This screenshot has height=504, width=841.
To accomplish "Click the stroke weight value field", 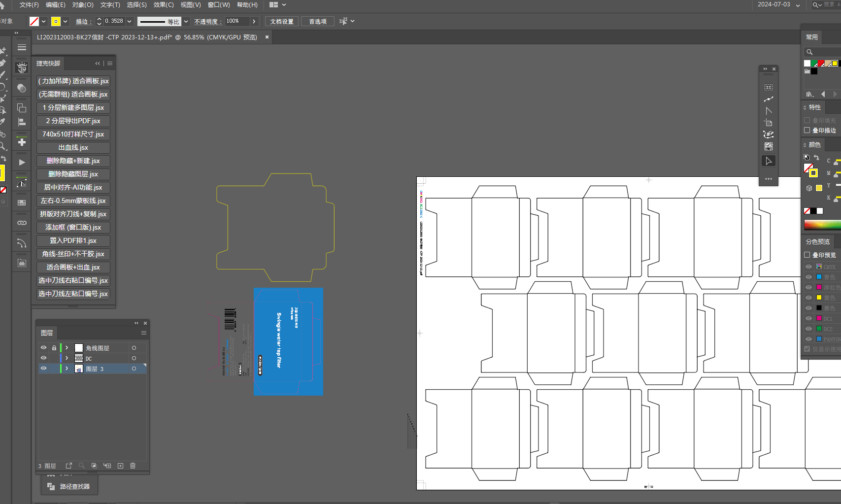I will tap(114, 21).
